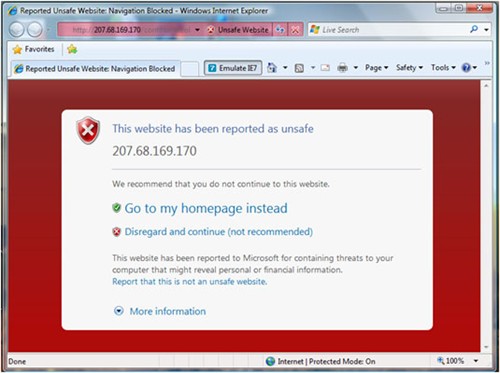Click Go to my homepage instead
Screen dimensions: 500x373
coord(206,208)
